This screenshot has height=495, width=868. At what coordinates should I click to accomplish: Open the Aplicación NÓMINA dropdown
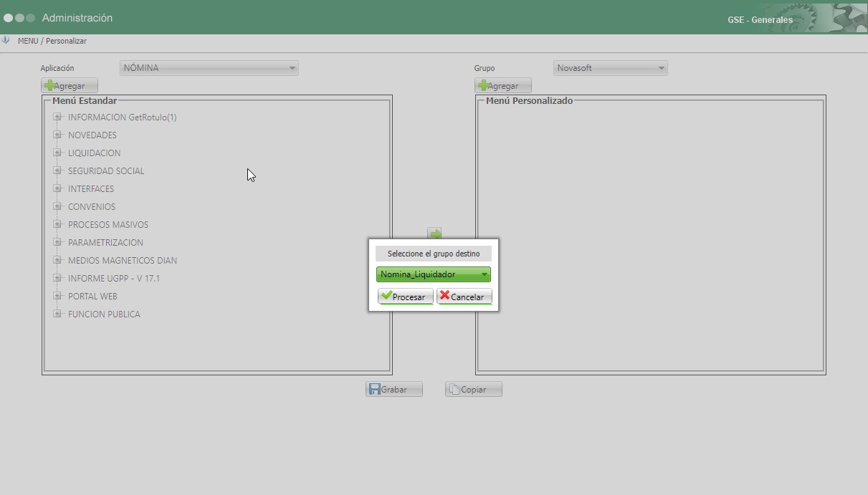click(x=209, y=68)
